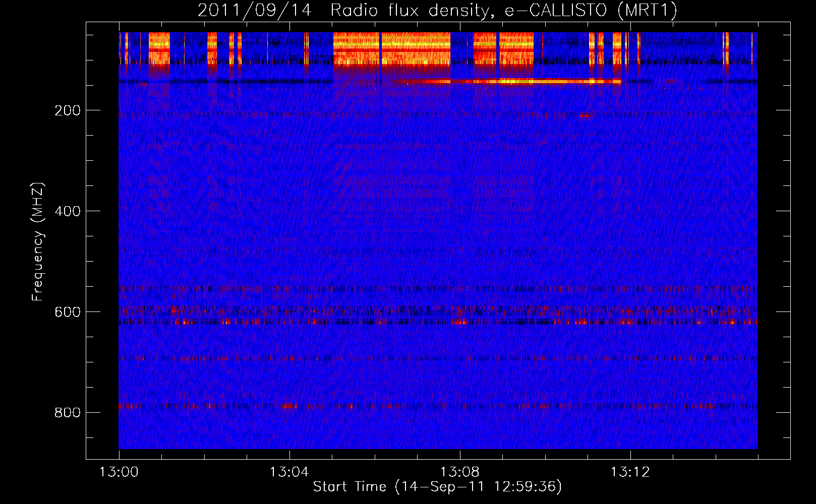
Task: Click the "Frequency (MHZ)" axis label
Action: pos(38,242)
